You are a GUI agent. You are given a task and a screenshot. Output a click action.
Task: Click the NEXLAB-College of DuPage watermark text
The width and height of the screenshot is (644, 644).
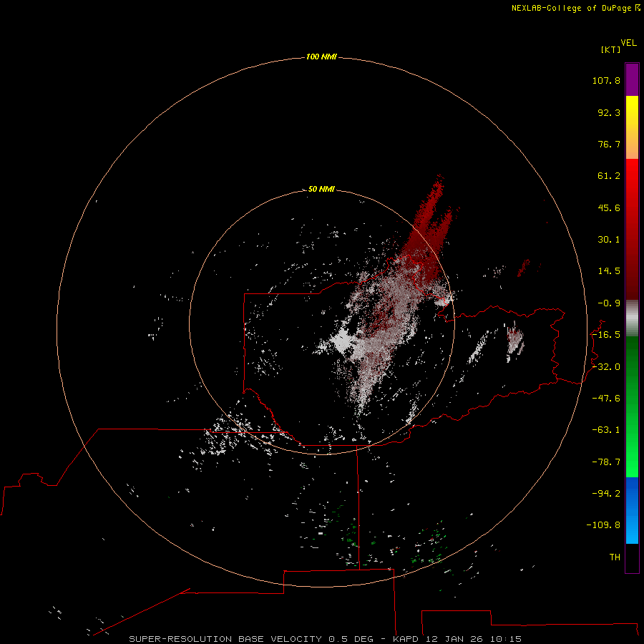pos(575,8)
